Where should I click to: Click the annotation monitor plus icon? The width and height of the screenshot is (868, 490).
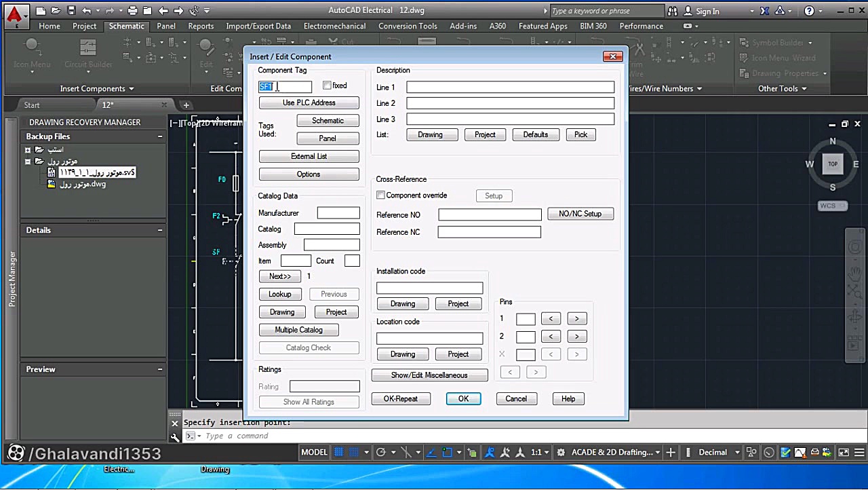(x=671, y=453)
